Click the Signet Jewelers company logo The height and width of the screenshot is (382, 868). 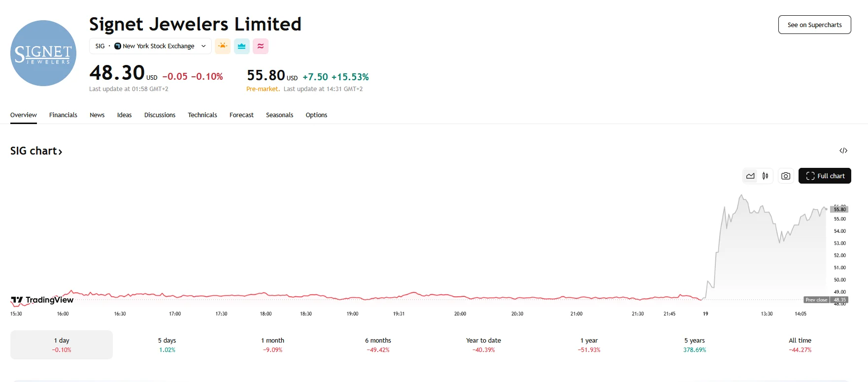click(43, 53)
